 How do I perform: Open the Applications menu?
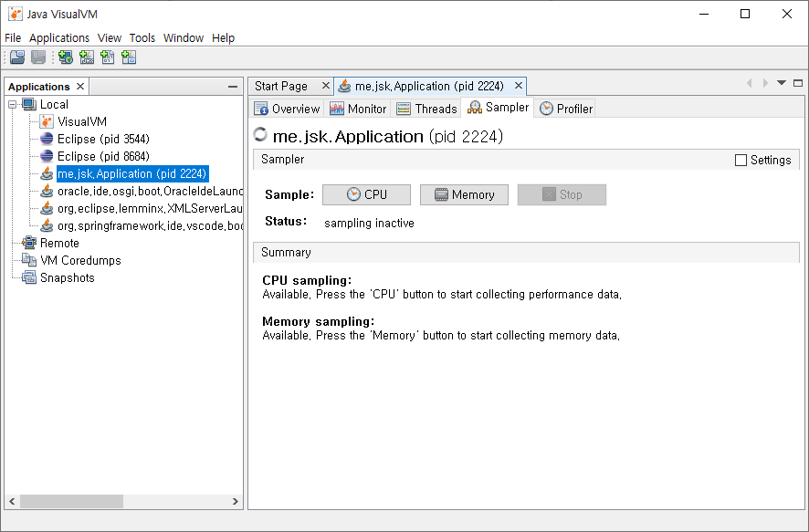click(x=59, y=37)
